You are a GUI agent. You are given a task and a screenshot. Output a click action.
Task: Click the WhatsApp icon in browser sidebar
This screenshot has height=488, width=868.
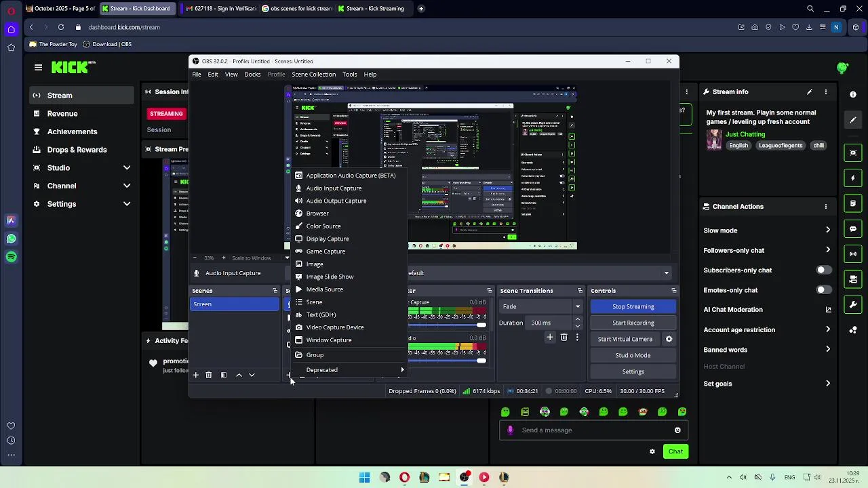[x=11, y=239]
